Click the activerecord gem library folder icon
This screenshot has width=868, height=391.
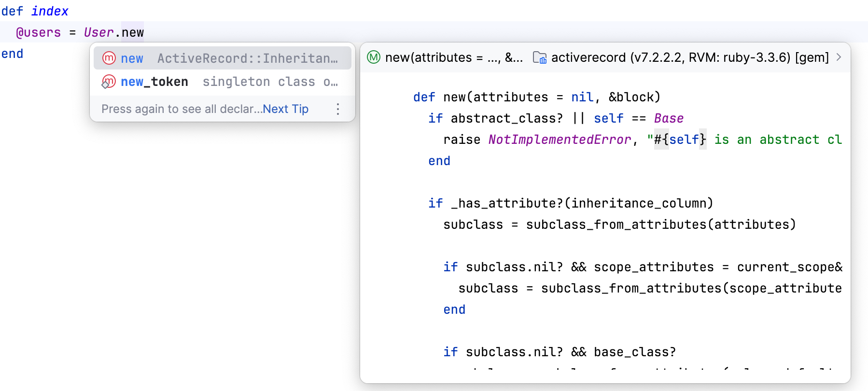coord(539,58)
